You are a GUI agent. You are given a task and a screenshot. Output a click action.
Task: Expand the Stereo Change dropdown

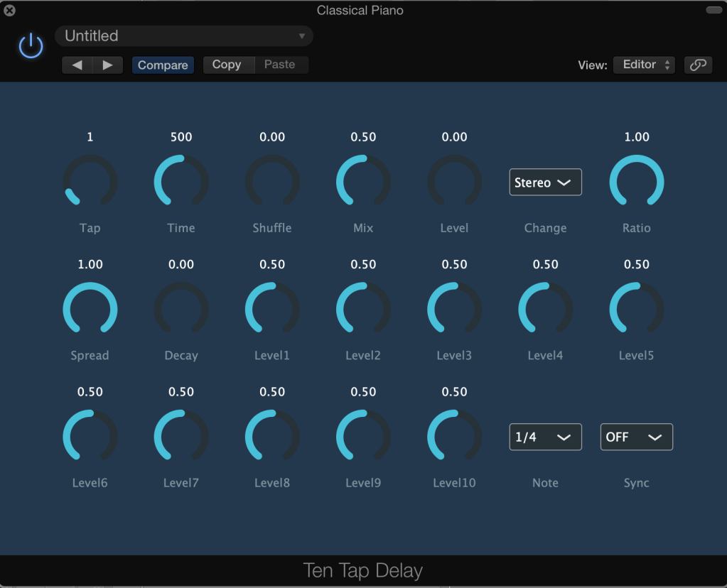pyautogui.click(x=545, y=183)
